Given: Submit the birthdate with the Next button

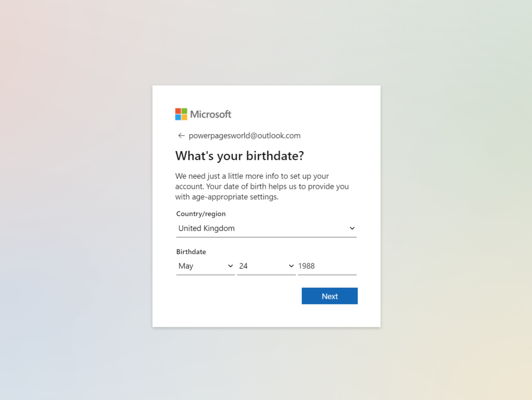Looking at the screenshot, I should 329,296.
